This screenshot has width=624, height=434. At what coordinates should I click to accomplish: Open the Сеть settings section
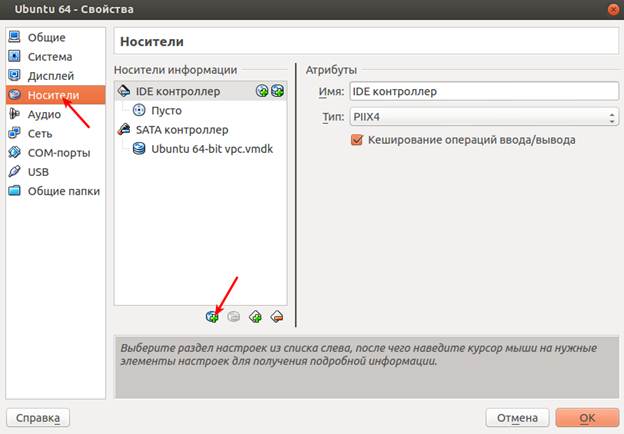click(55, 133)
